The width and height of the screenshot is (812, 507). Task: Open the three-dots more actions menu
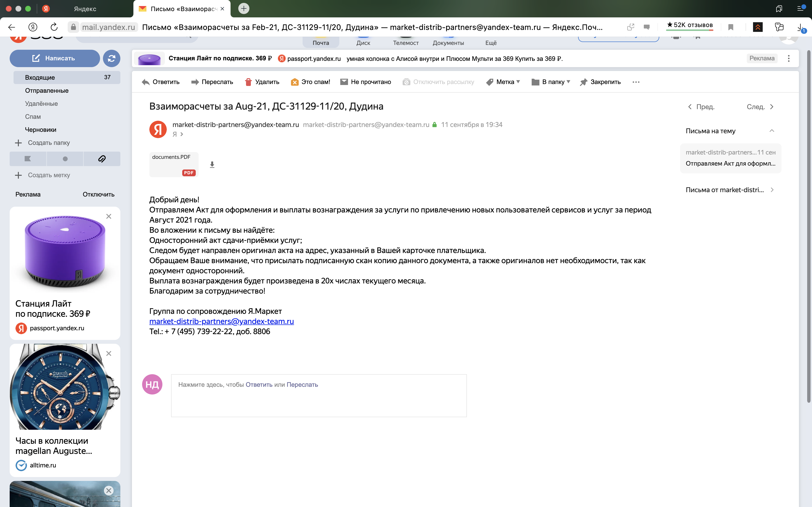tap(636, 82)
